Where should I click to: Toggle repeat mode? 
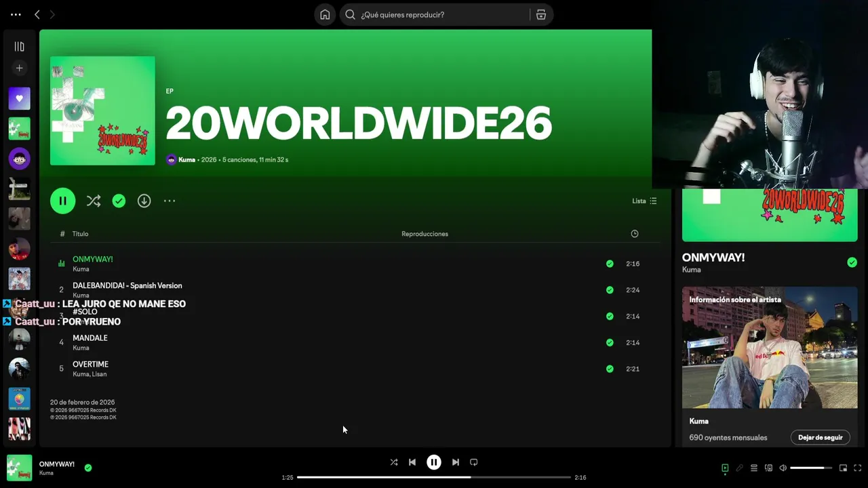[x=474, y=462]
